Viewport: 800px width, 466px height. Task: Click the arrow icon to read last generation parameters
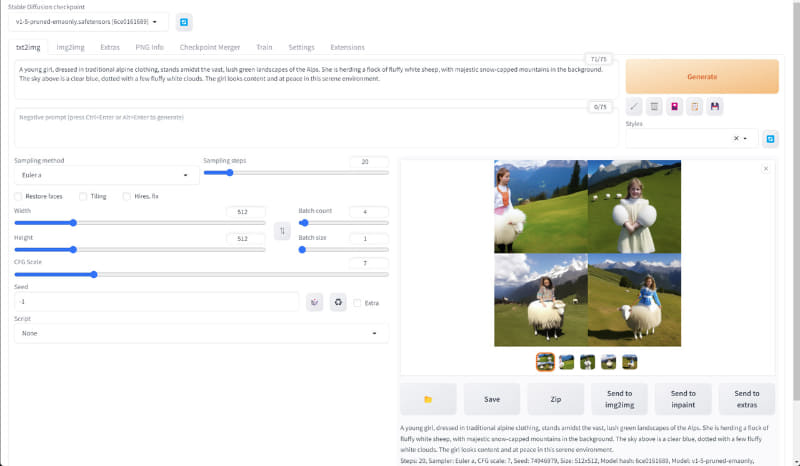(x=634, y=107)
